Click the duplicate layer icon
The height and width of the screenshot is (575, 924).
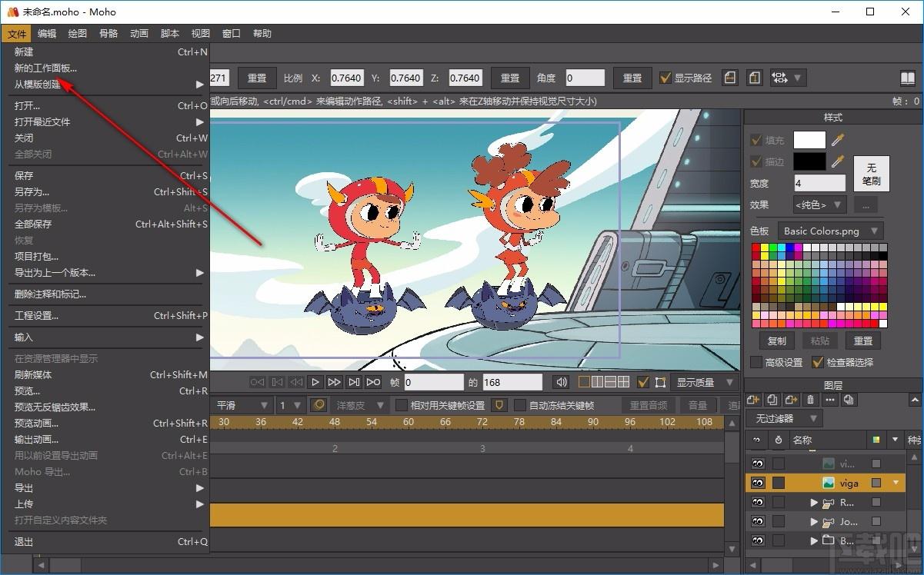pyautogui.click(x=772, y=400)
